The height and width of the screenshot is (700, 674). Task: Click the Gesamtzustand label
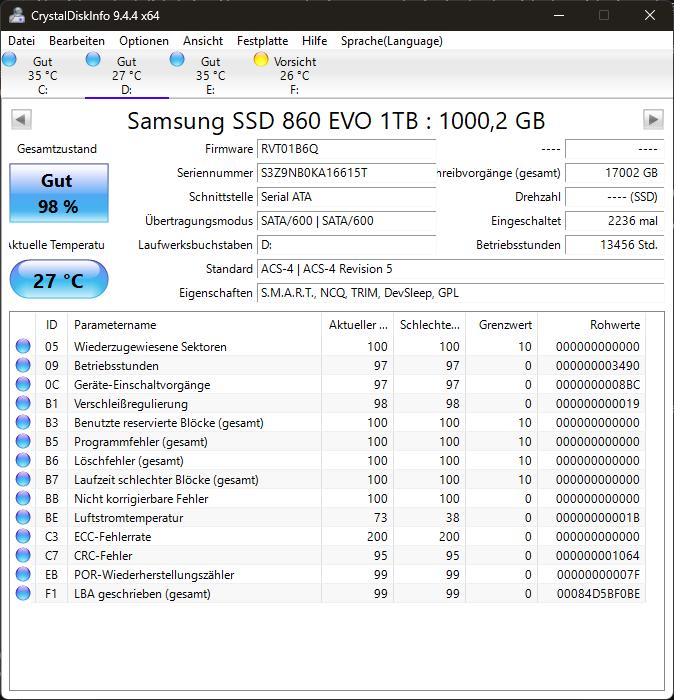coord(57,149)
